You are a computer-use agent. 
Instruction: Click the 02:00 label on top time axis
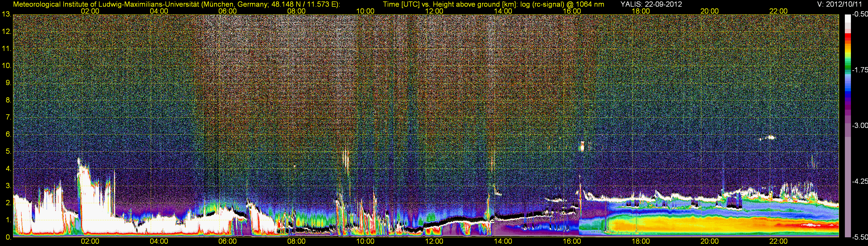pyautogui.click(x=90, y=11)
